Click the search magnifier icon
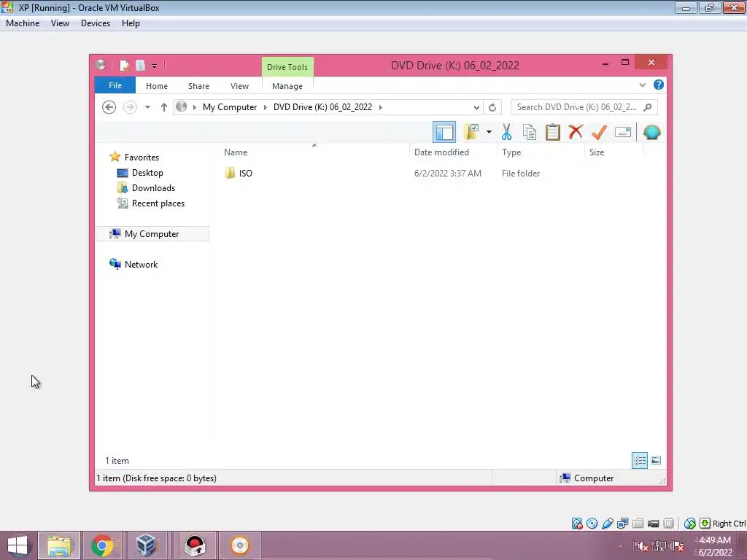This screenshot has height=560, width=747. tap(648, 107)
